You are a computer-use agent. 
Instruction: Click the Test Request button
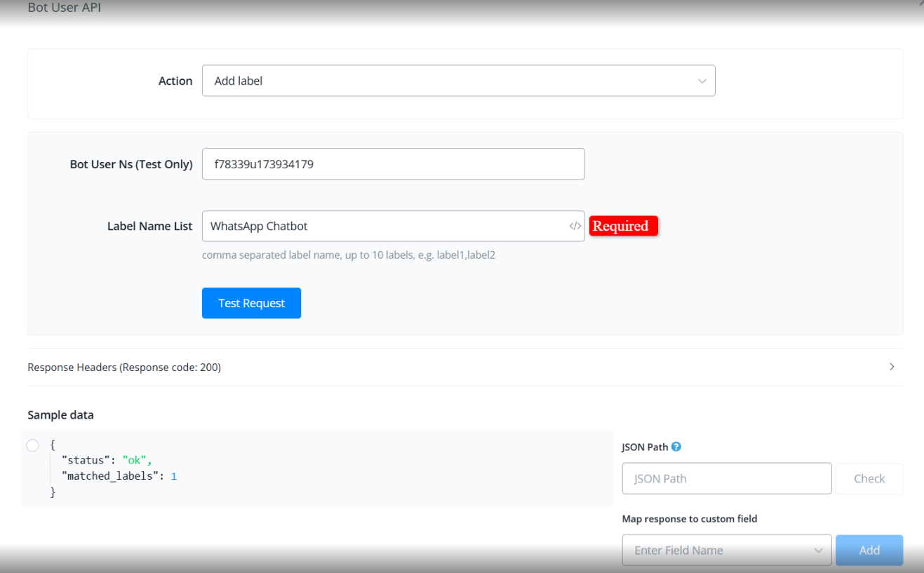(x=251, y=303)
